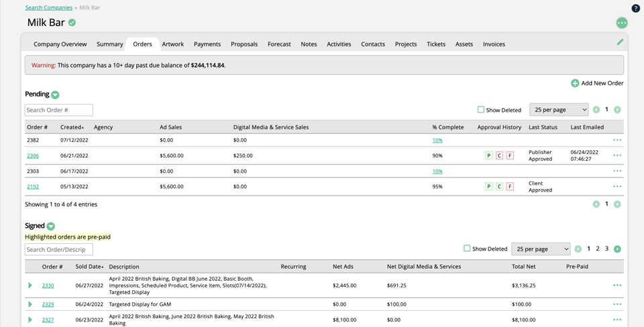Open the signed order 2327 link
Viewport: 644px width, 327px height.
(x=48, y=320)
